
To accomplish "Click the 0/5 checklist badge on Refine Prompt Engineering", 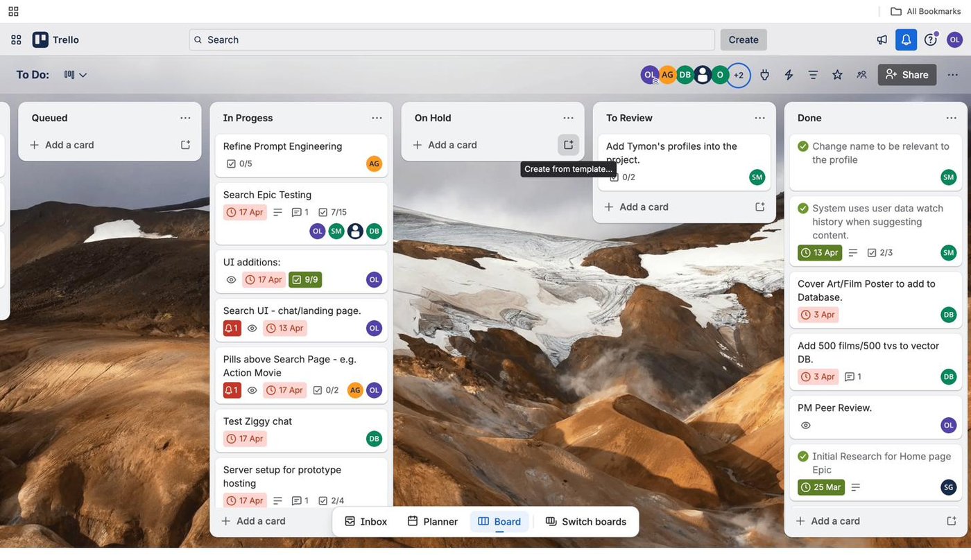I will click(x=240, y=164).
